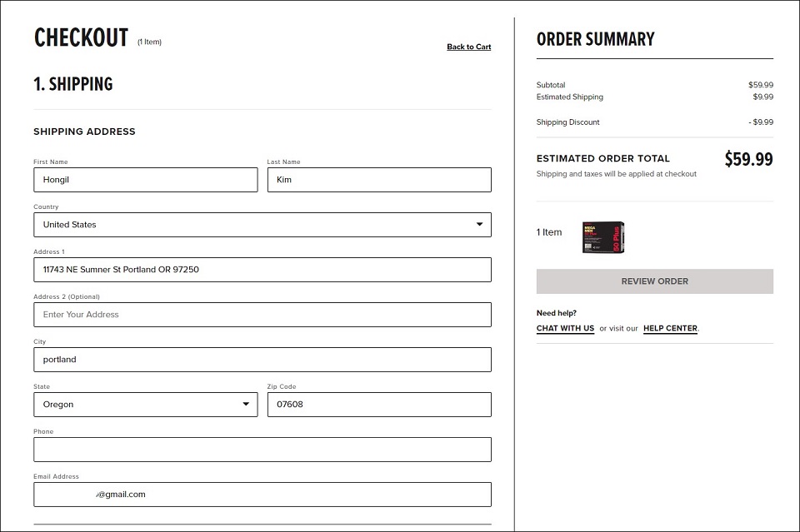
Task: Click the $59.99 estimated order total amount
Action: [x=747, y=159]
